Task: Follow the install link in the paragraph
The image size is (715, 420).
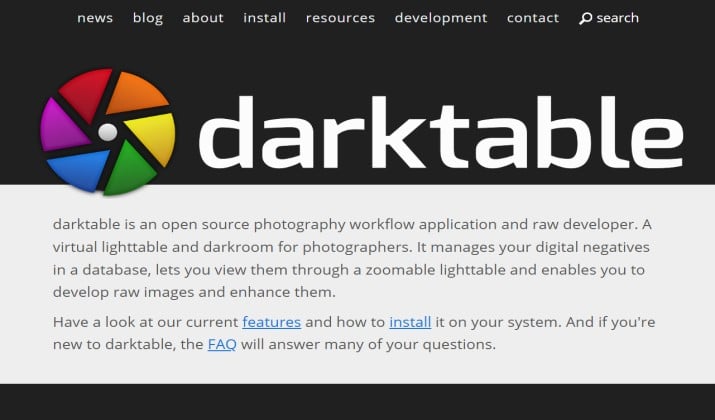Action: pos(410,322)
